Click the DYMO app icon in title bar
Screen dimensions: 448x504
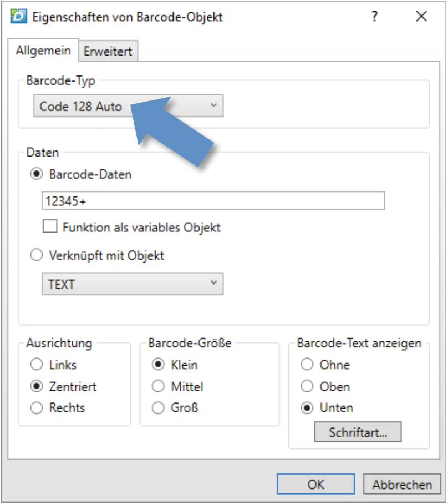point(19,17)
